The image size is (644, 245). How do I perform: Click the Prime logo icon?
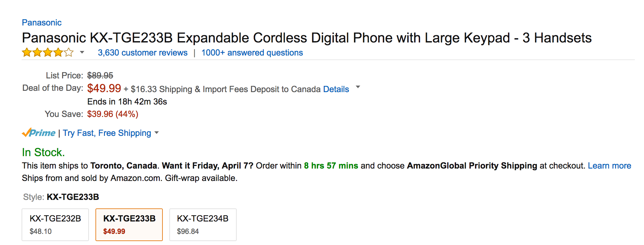point(39,133)
